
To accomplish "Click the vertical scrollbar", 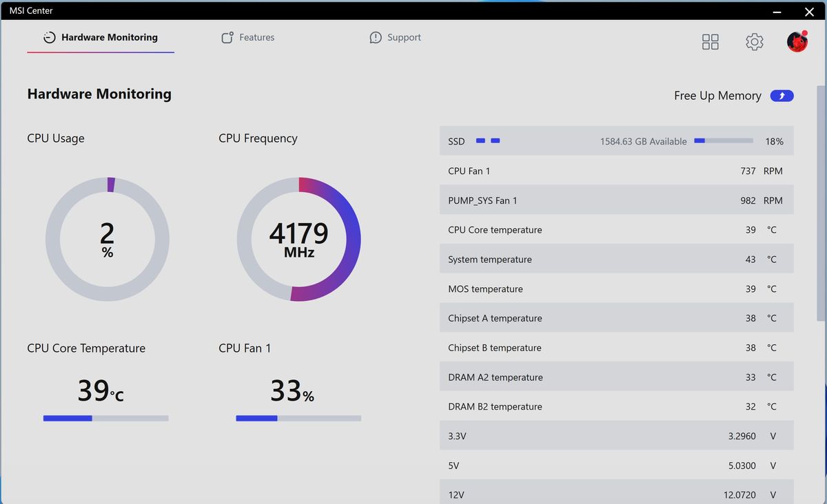I will pyautogui.click(x=821, y=203).
